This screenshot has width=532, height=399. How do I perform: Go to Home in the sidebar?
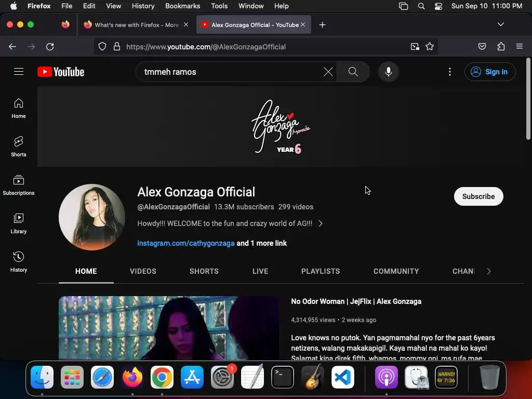pyautogui.click(x=19, y=109)
